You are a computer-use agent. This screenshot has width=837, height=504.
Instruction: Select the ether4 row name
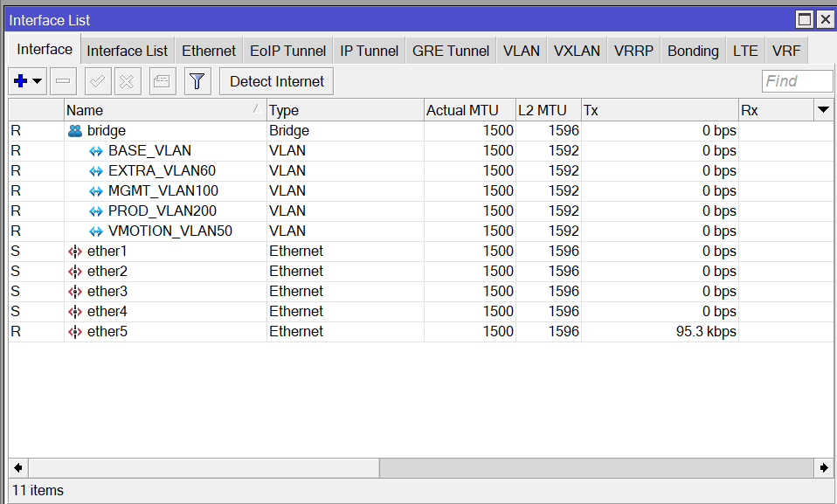[x=107, y=311]
